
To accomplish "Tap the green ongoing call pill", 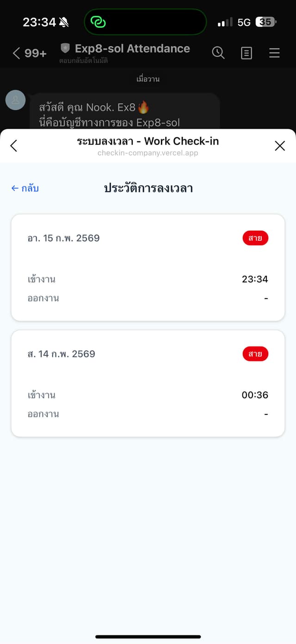I will [x=145, y=22].
